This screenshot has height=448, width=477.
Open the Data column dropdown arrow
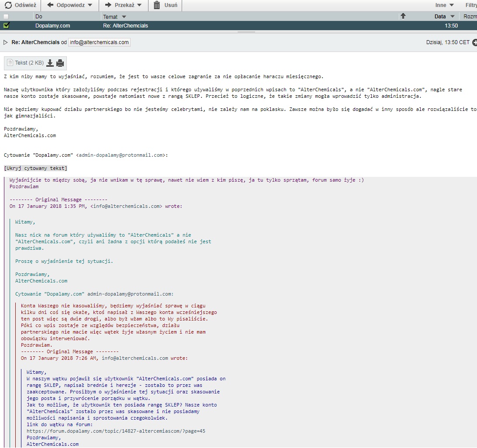(x=453, y=17)
